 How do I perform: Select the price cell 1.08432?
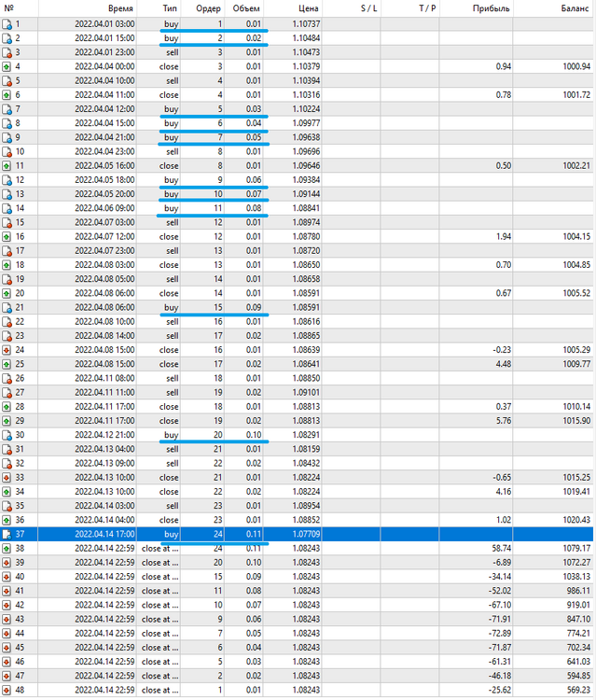pyautogui.click(x=306, y=463)
